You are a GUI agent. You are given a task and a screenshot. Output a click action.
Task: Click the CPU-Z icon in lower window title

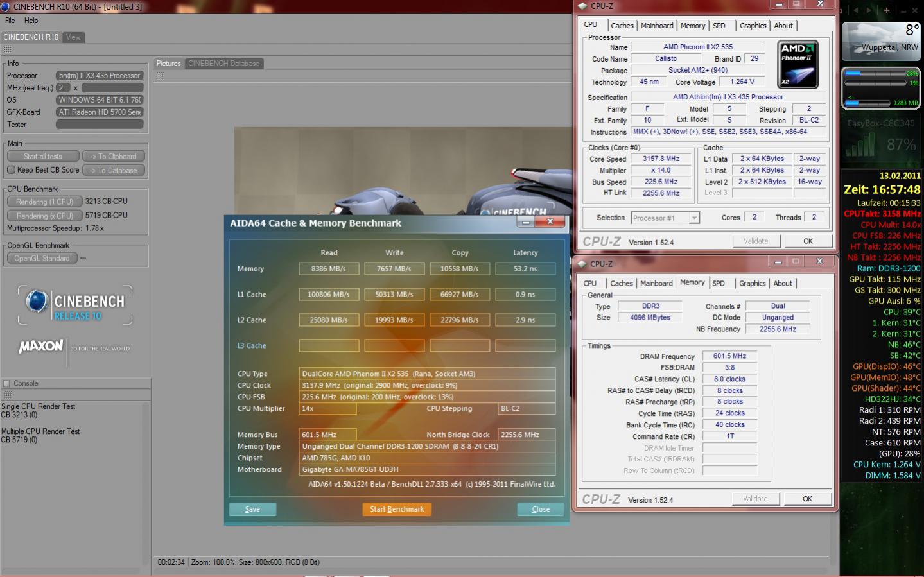[x=582, y=264]
